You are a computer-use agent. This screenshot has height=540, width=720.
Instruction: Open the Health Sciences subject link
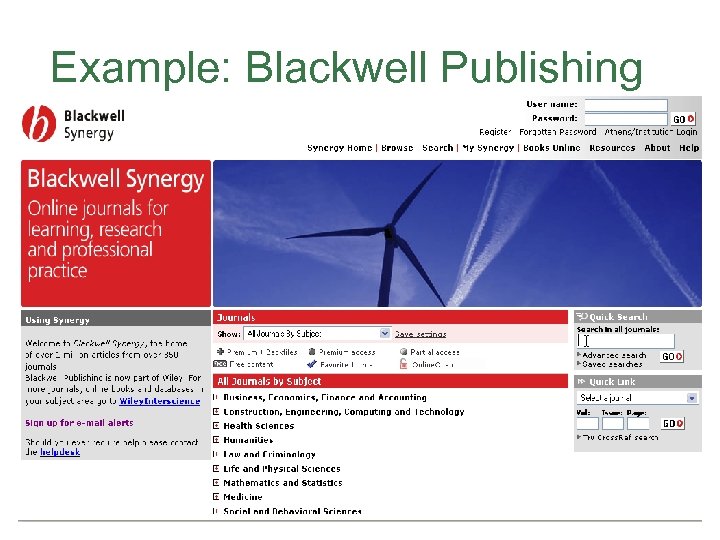coord(259,426)
